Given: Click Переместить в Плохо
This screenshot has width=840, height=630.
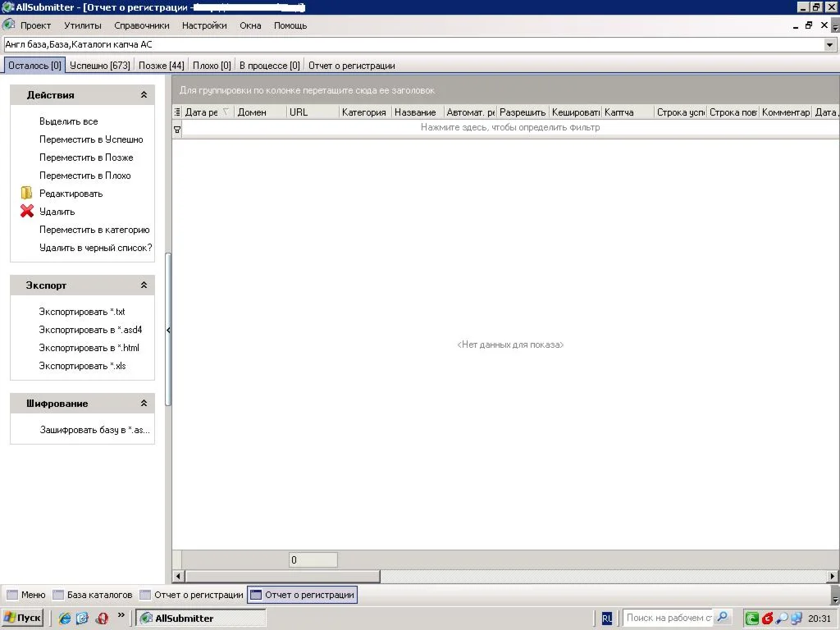Looking at the screenshot, I should 84,176.
